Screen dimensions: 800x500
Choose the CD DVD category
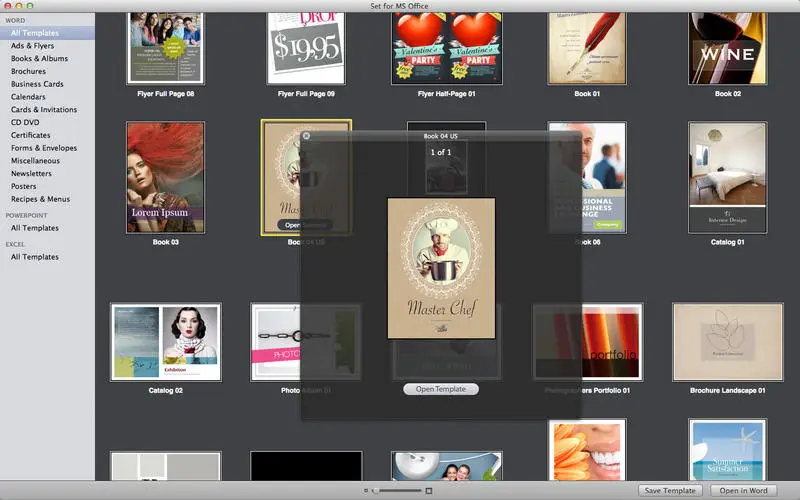[25, 122]
